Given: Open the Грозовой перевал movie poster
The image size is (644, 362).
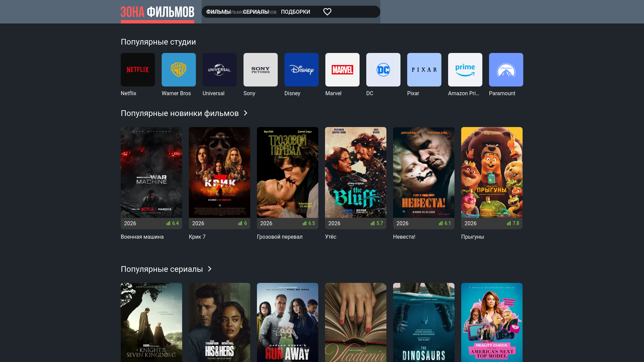Looking at the screenshot, I should [x=287, y=172].
